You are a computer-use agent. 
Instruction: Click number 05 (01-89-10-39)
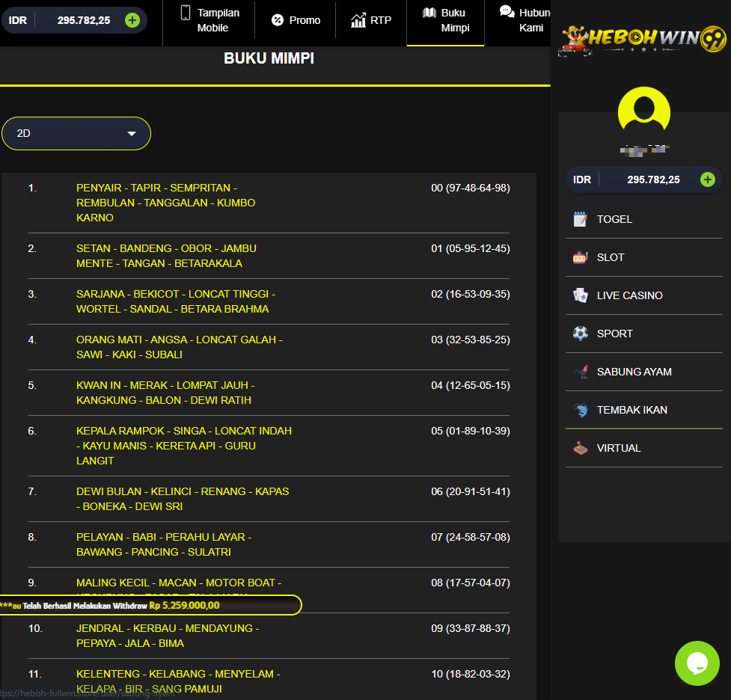[x=471, y=431]
